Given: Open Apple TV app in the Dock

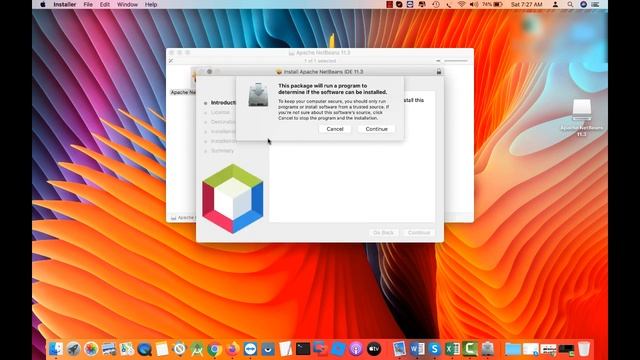Looking at the screenshot, I should pyautogui.click(x=374, y=349).
